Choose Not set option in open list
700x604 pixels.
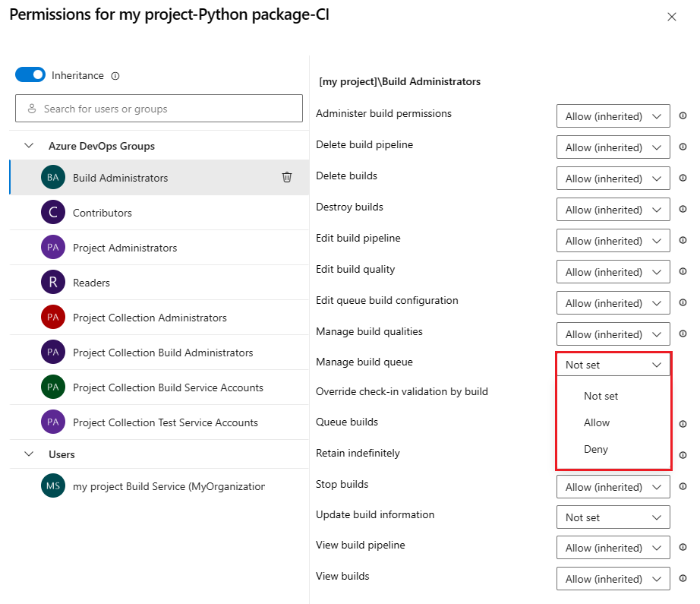(613, 396)
